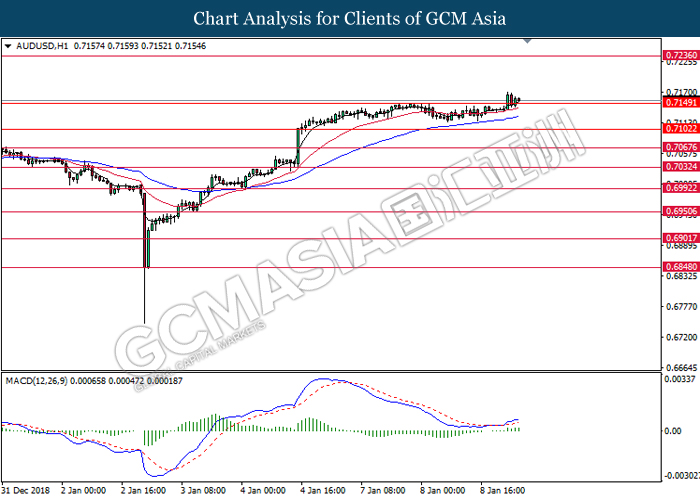Select the 0.72360 red price label
The width and height of the screenshot is (700, 500).
[680, 54]
